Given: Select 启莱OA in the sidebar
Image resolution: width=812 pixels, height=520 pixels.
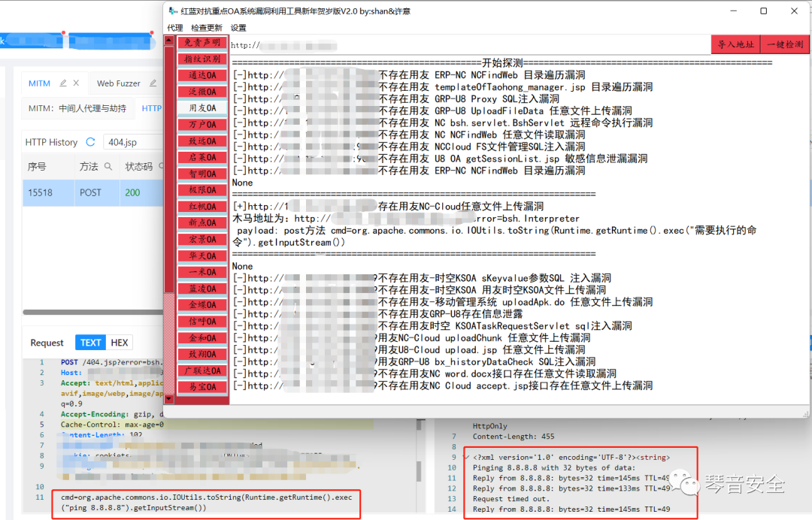Looking at the screenshot, I should 202,157.
